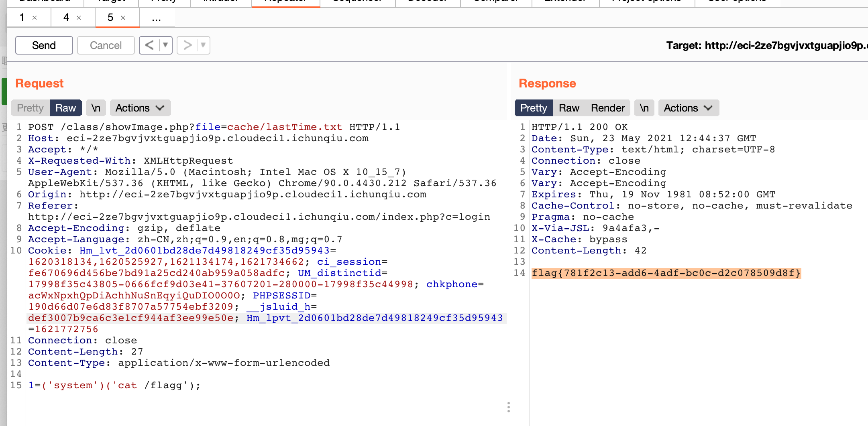The width and height of the screenshot is (868, 426).
Task: Switch Request view to Pretty
Action: point(30,108)
